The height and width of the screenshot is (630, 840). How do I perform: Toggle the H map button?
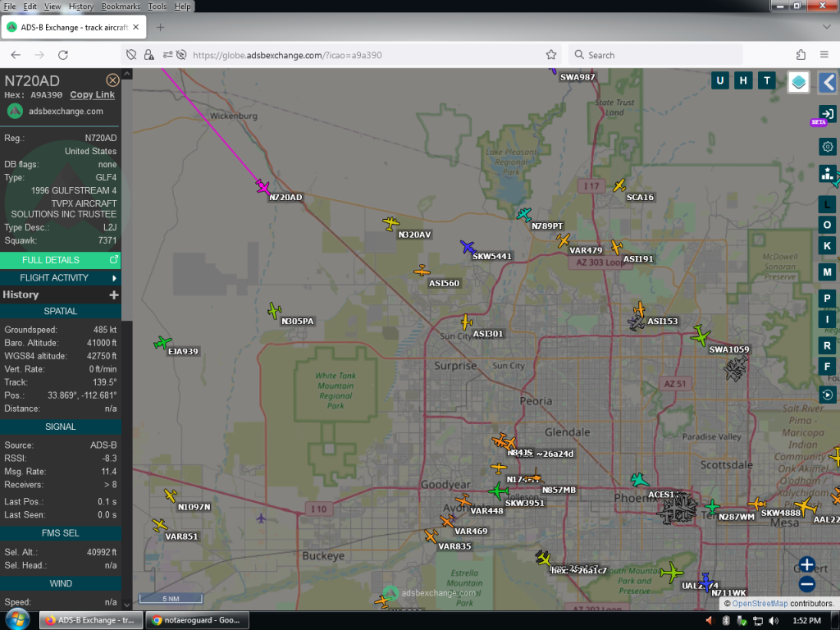(x=743, y=81)
